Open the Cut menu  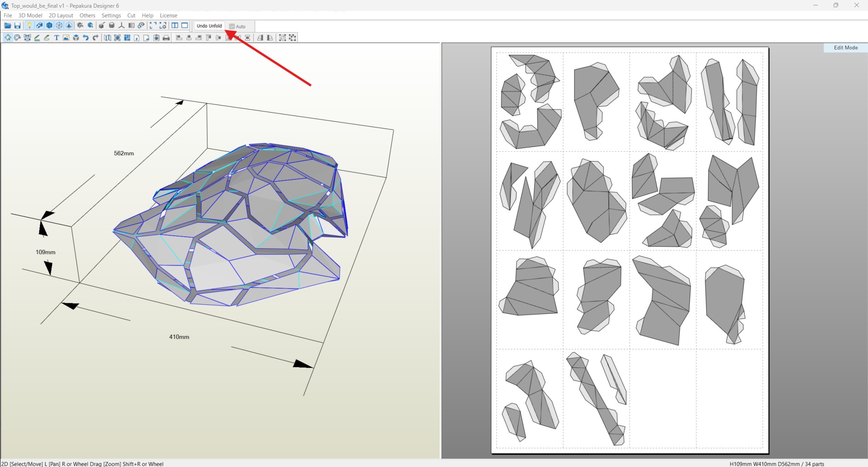(x=131, y=15)
